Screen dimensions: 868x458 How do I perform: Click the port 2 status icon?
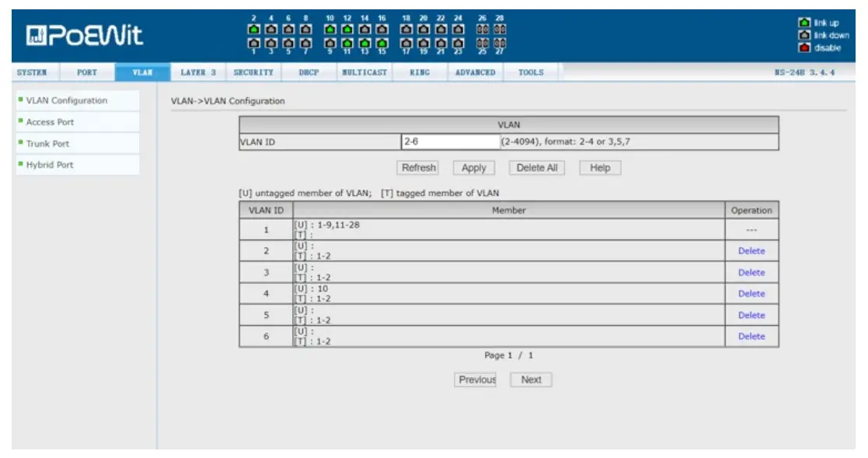pos(254,30)
